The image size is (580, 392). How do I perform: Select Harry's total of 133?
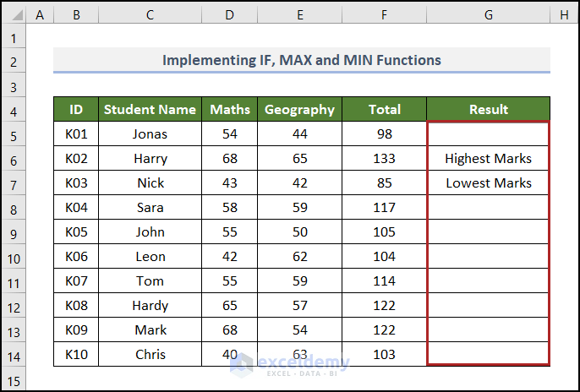click(x=385, y=158)
